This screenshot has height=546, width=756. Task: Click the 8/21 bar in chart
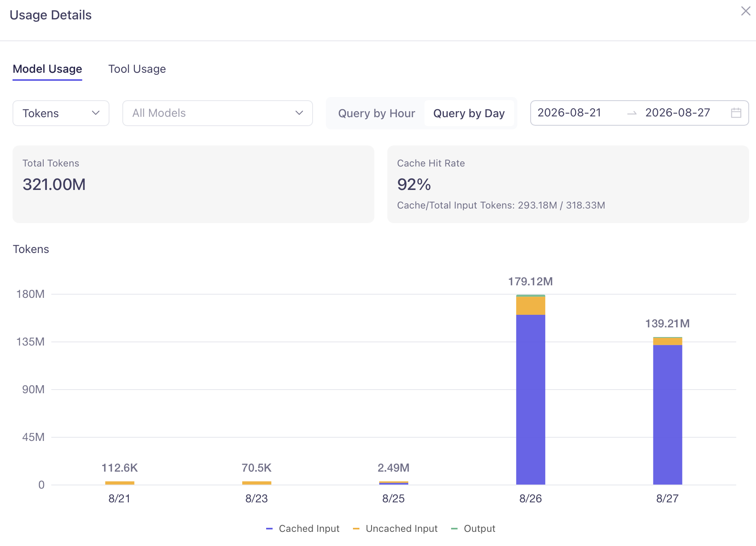[120, 483]
